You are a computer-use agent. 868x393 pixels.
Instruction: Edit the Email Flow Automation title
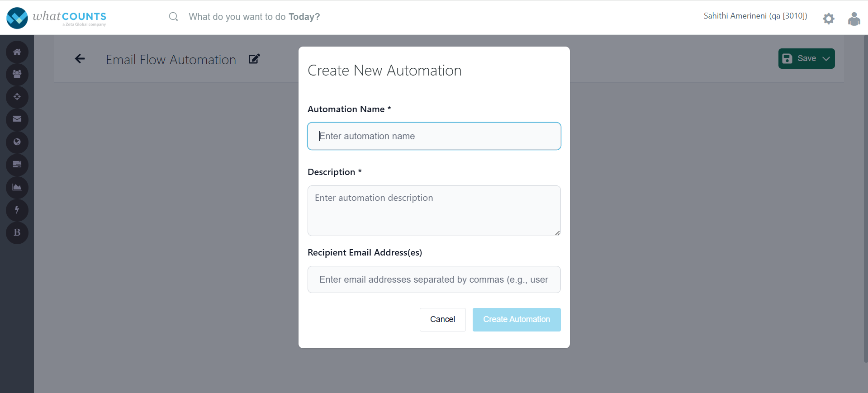point(254,59)
